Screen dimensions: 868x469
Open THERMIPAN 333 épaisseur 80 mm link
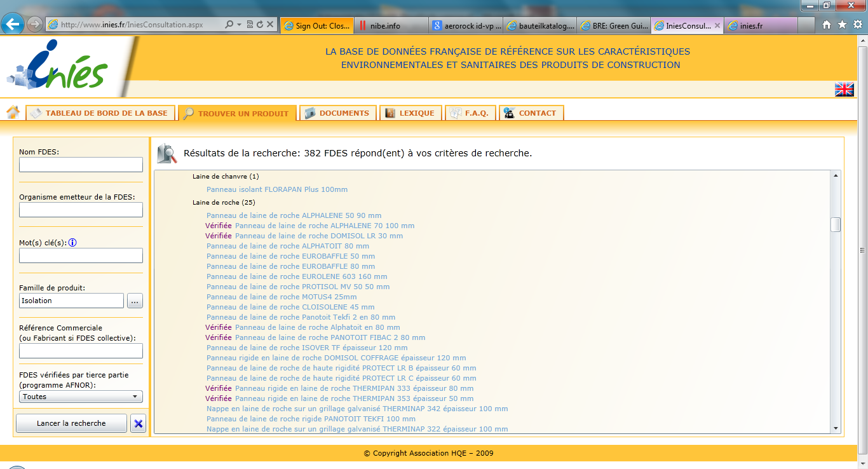click(x=354, y=388)
